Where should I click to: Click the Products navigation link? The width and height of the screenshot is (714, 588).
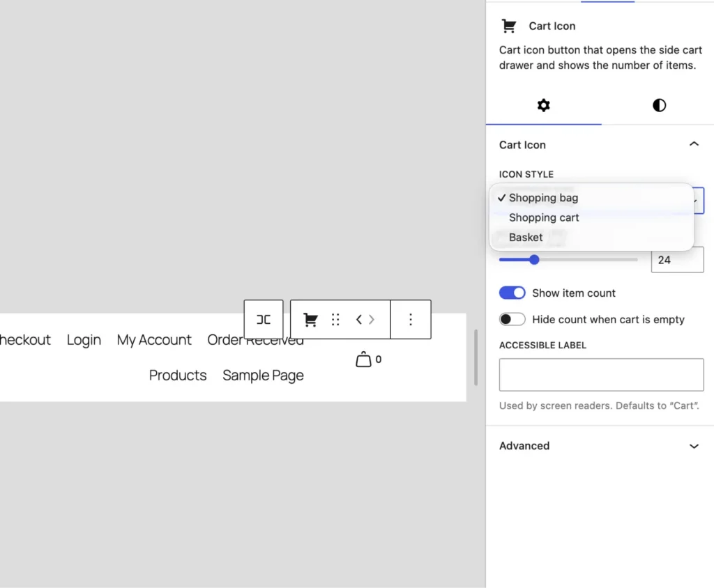[x=178, y=376]
